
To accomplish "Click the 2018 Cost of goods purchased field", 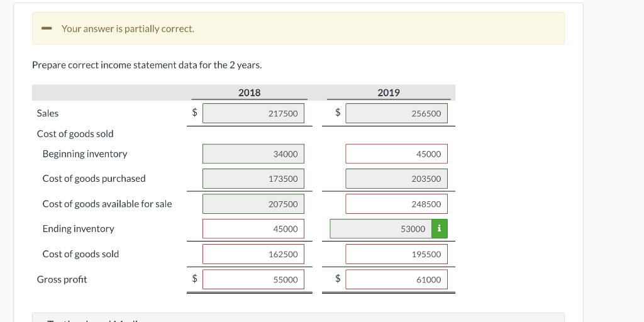I will (x=253, y=179).
